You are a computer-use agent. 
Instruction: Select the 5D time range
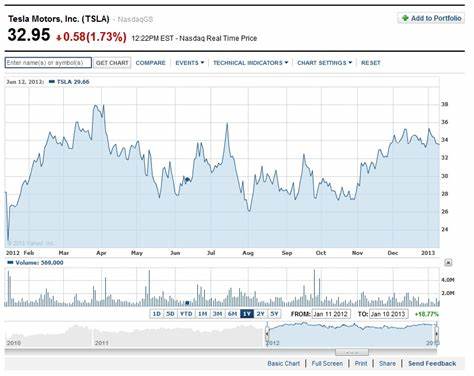(x=170, y=314)
